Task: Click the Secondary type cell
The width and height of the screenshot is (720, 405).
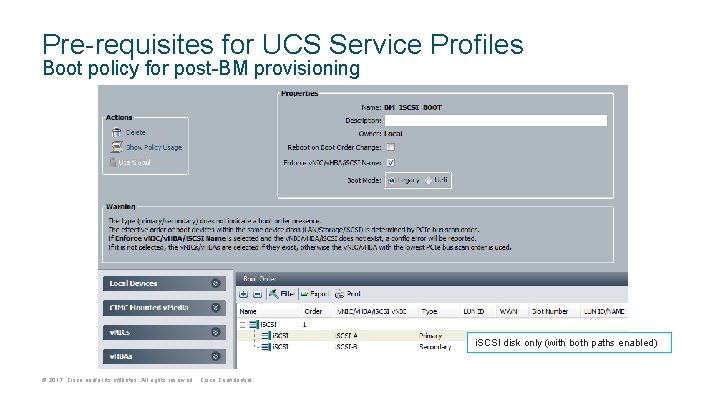Action: pyautogui.click(x=435, y=347)
